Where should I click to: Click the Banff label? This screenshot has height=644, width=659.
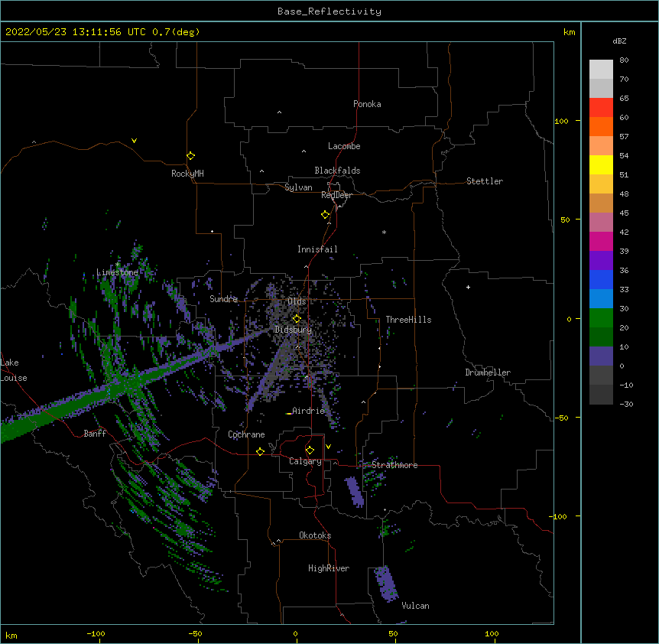(x=95, y=434)
